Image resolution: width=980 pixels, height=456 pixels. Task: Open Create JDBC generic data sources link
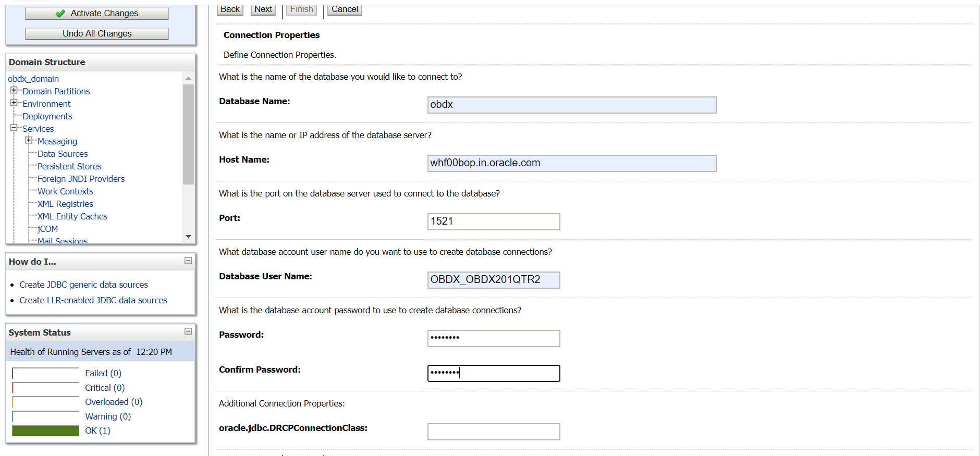point(84,285)
